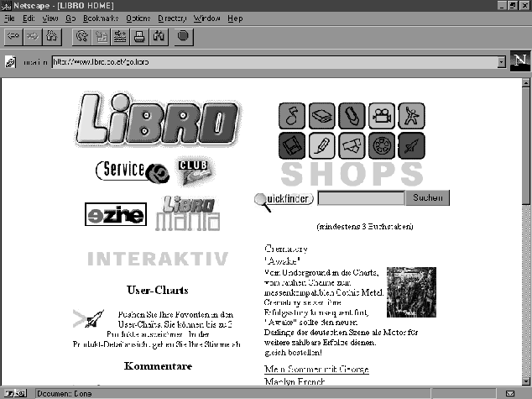This screenshot has width=532, height=399.
Task: Click the Suchen search button
Action: 427,197
